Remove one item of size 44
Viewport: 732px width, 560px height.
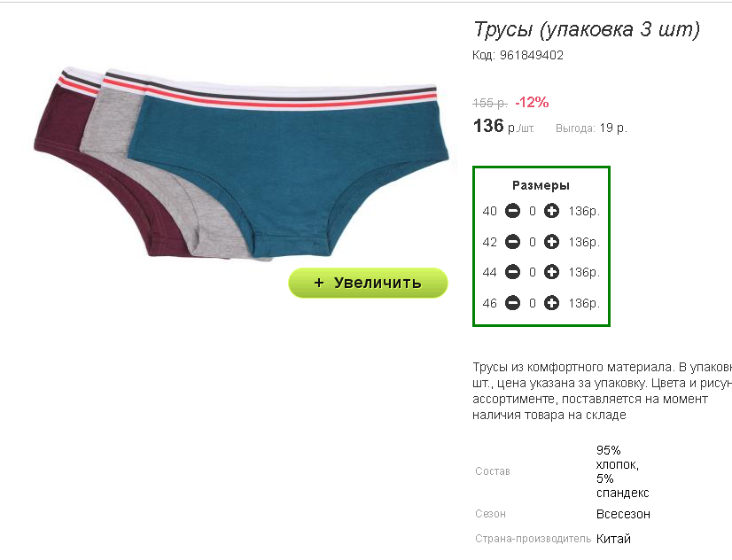pos(512,272)
